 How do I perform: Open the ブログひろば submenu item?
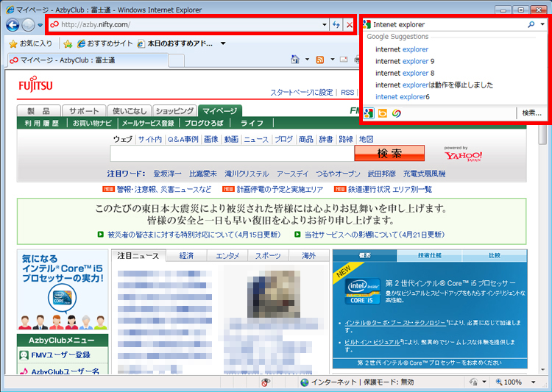tap(204, 123)
